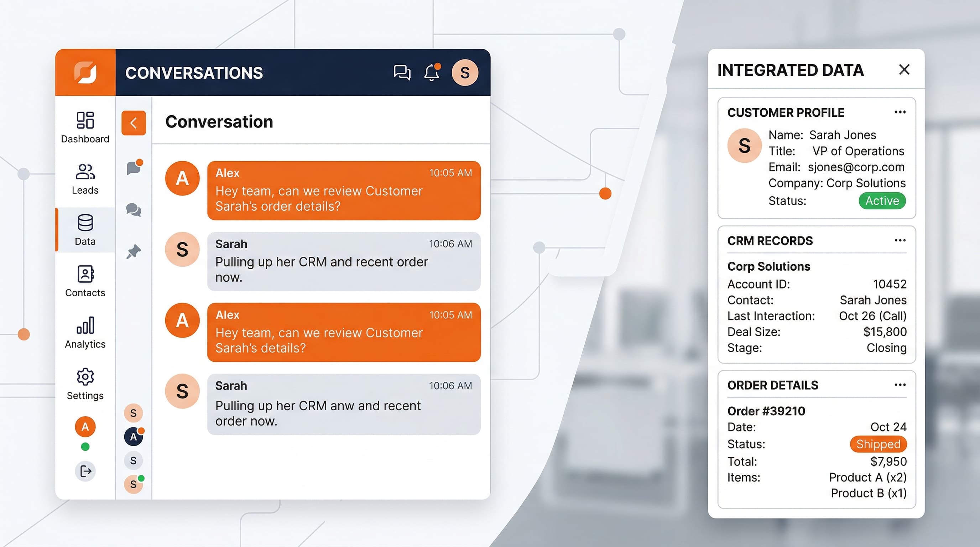
Task: Open unread chat bubble with orange dot
Action: pos(134,168)
